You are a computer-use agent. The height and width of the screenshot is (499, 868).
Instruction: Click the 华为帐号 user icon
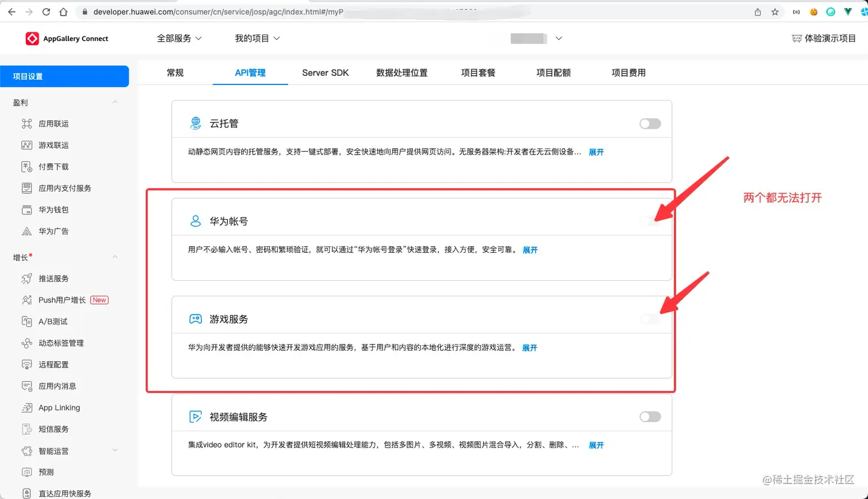click(195, 221)
